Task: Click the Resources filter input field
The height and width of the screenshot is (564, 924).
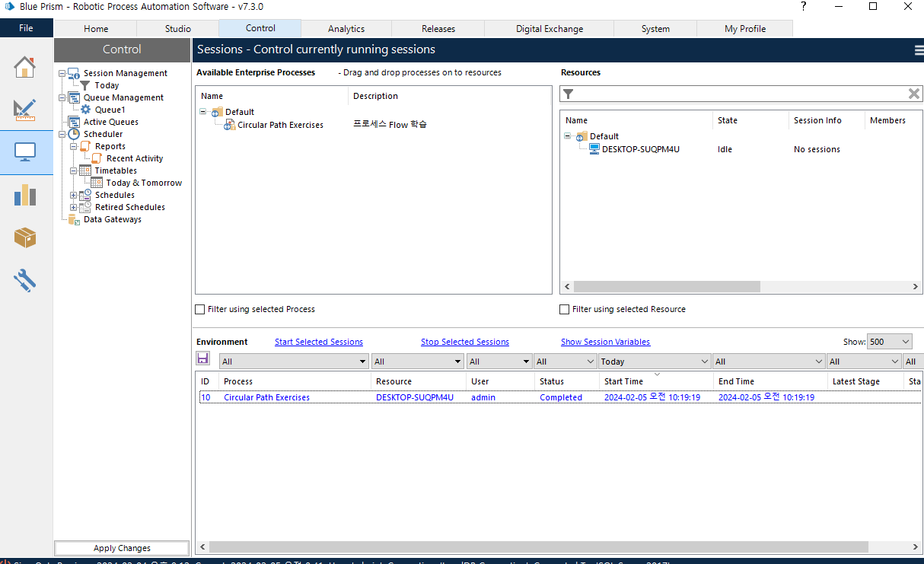Action: (x=740, y=94)
